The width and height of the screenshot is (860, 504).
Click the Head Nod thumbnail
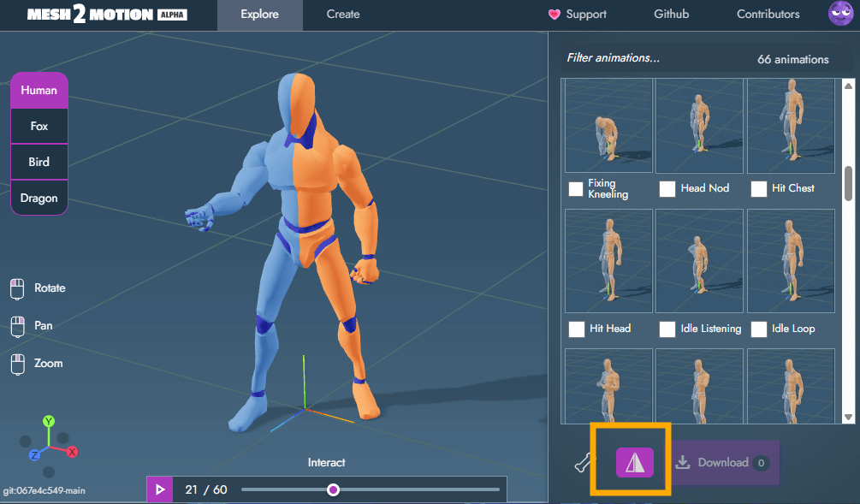pos(699,126)
